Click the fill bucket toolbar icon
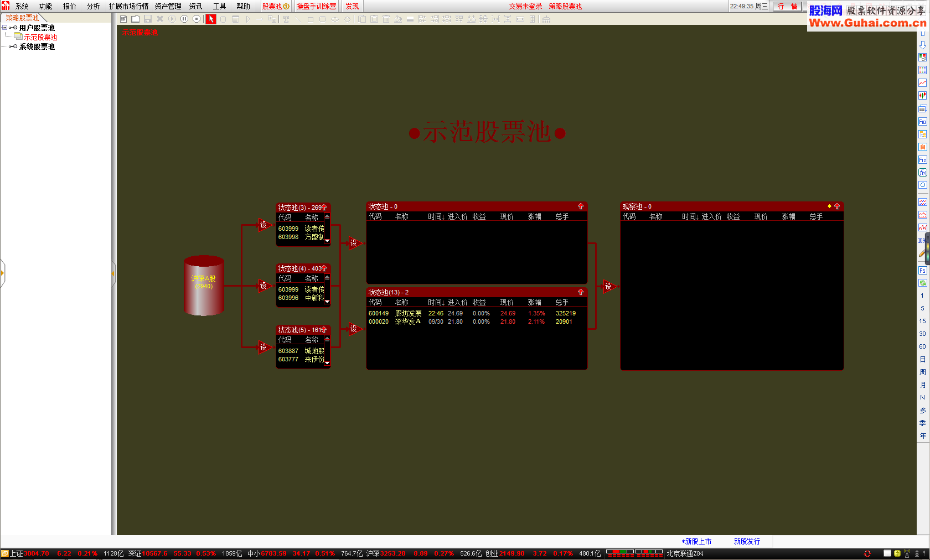The width and height of the screenshot is (930, 560). [x=398, y=19]
